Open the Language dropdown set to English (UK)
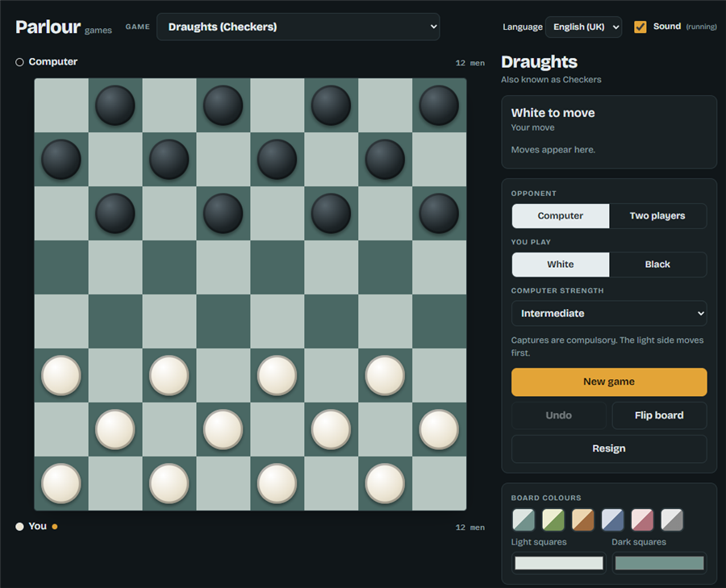Viewport: 726px width, 588px height. pos(583,27)
